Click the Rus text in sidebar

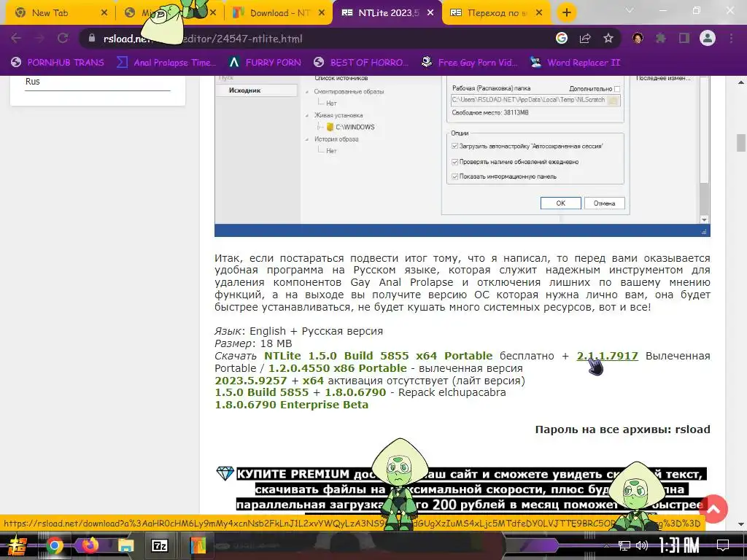[32, 82]
